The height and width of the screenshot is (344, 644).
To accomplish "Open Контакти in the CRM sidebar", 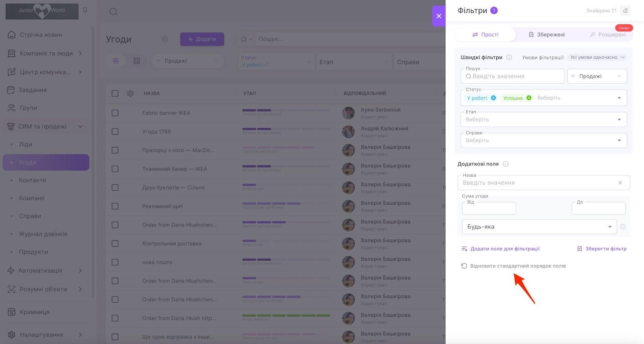I will point(33,180).
